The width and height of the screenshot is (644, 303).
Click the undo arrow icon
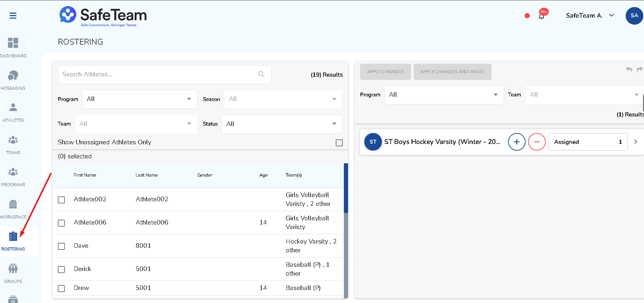coord(629,69)
